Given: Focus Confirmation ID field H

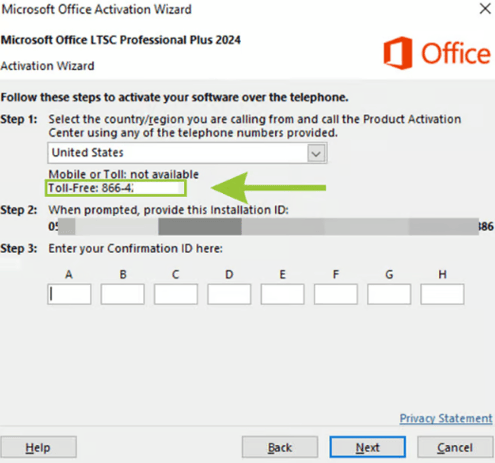Looking at the screenshot, I should pyautogui.click(x=442, y=294).
